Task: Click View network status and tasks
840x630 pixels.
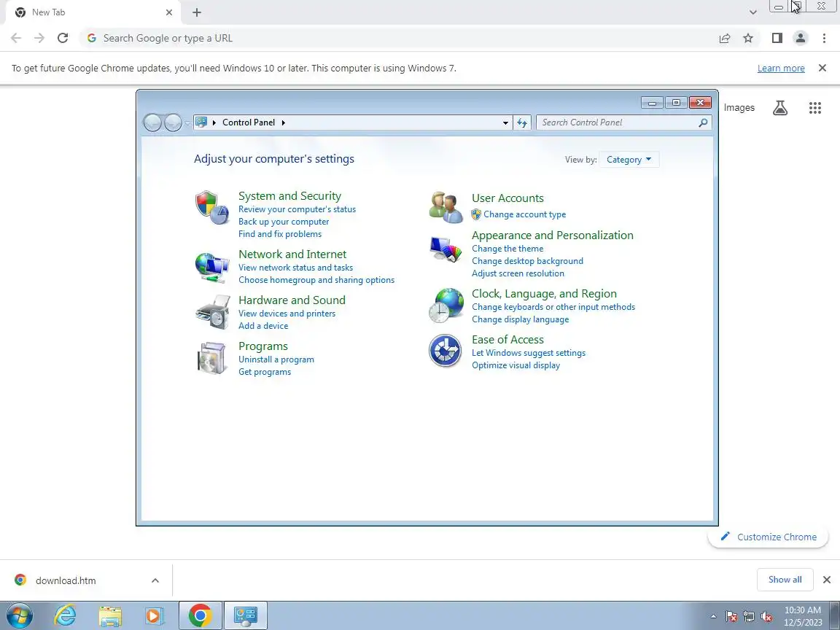Action: click(296, 268)
